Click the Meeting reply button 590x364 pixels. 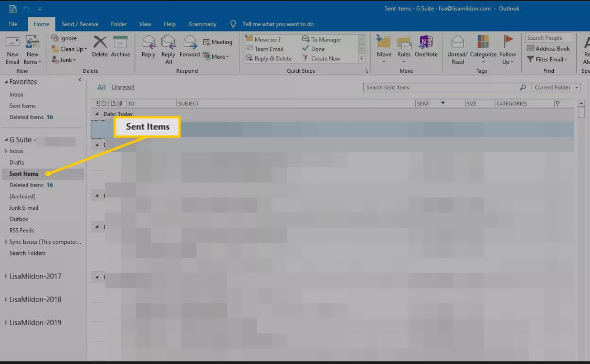217,42
